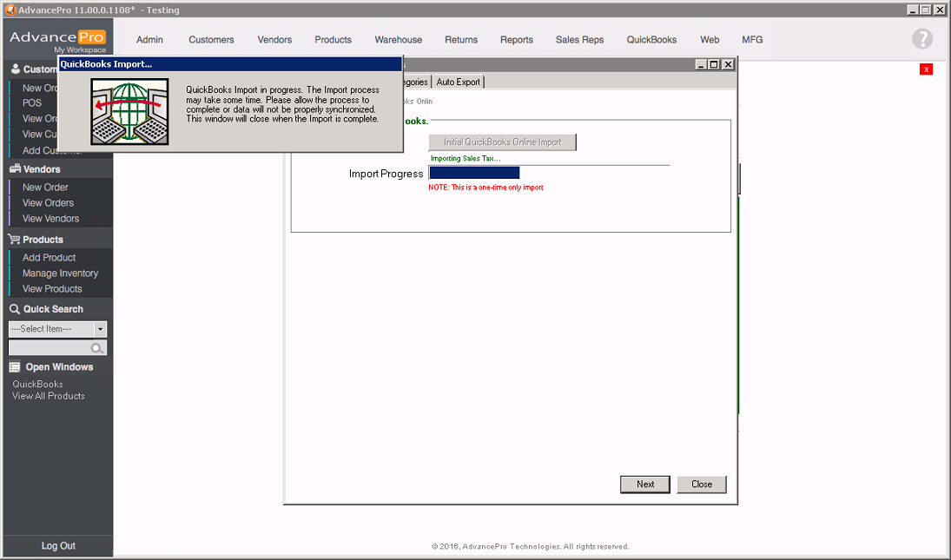This screenshot has width=951, height=560.
Task: Click the "Import Progress" label
Action: [386, 174]
